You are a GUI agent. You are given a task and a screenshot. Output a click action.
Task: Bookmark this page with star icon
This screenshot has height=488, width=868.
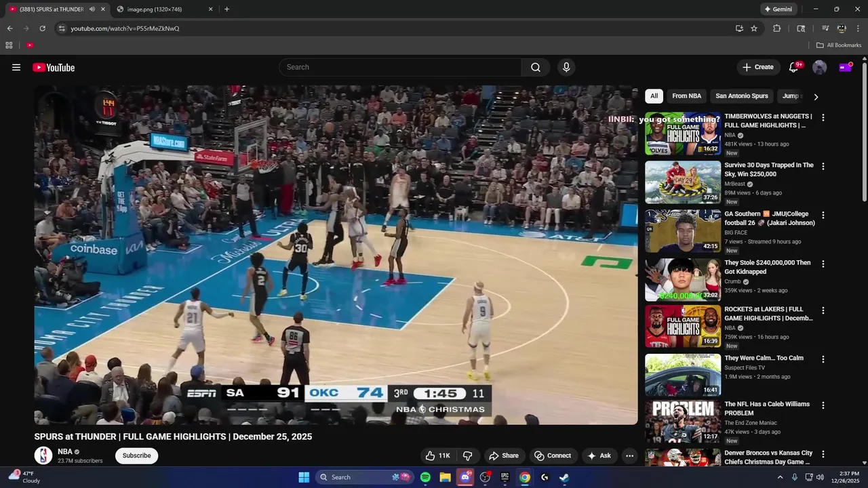tap(754, 28)
